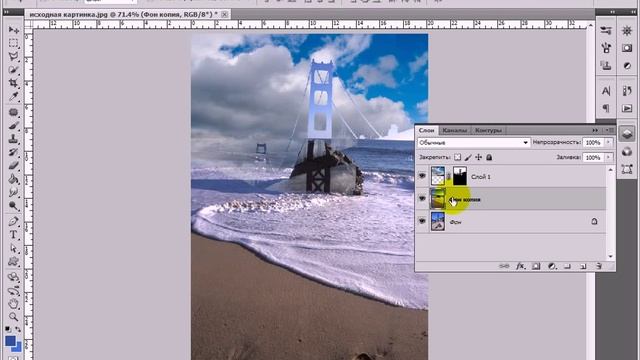Switch to the Каналы tab

[x=454, y=130]
